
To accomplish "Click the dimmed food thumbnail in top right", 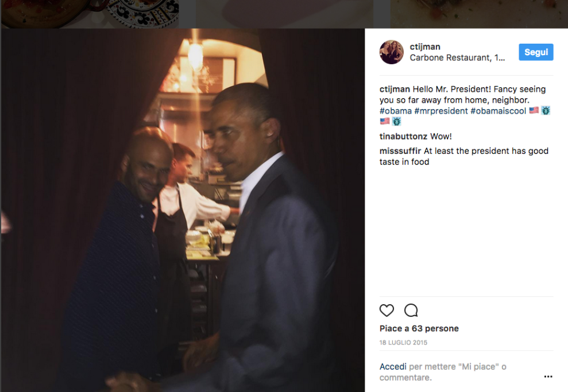I will pos(479,14).
